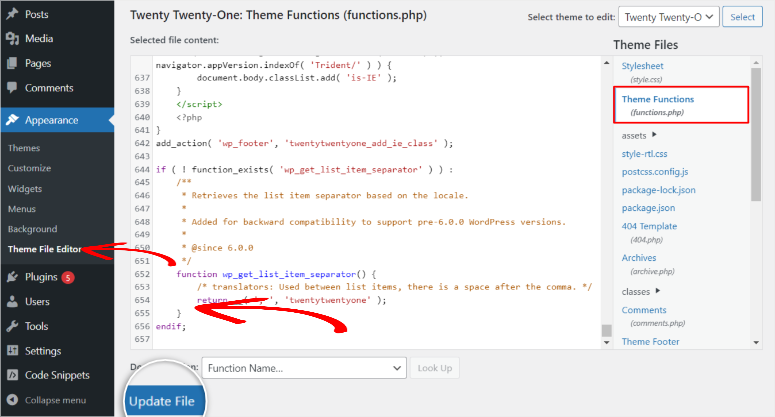Click Theme Files scroll down arrow
The width and height of the screenshot is (775, 417).
click(756, 342)
